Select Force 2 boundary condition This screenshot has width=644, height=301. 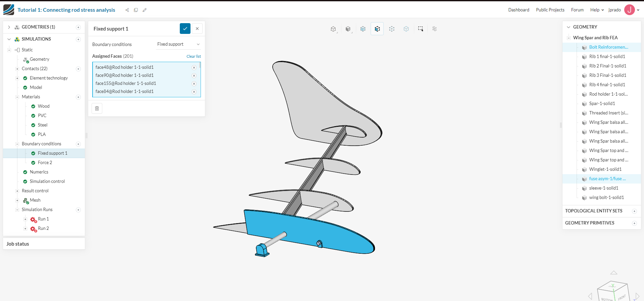pyautogui.click(x=45, y=163)
